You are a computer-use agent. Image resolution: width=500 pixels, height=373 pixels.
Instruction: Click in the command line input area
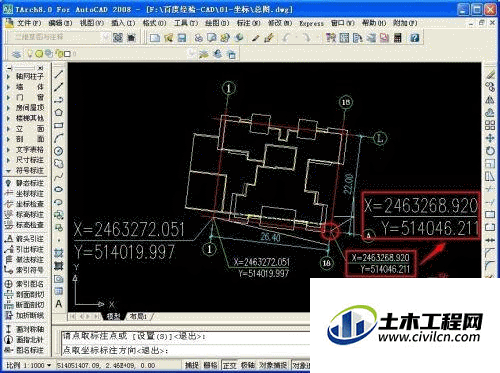click(185, 351)
